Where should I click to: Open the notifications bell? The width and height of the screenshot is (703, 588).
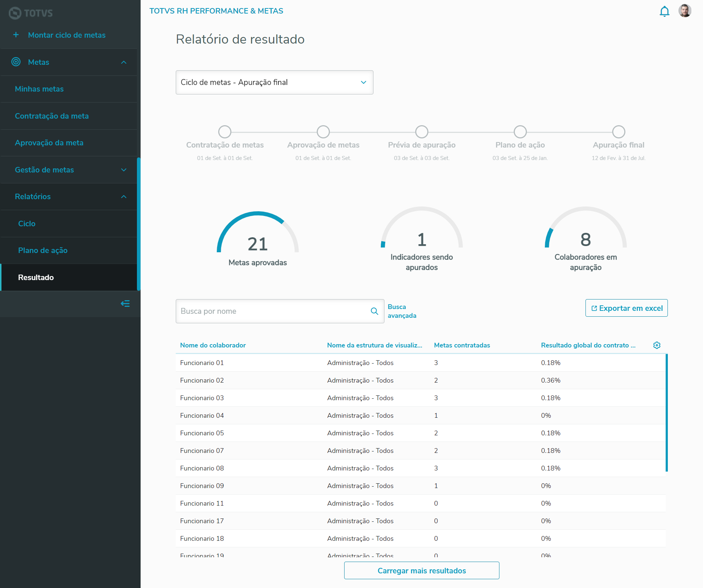pyautogui.click(x=664, y=11)
